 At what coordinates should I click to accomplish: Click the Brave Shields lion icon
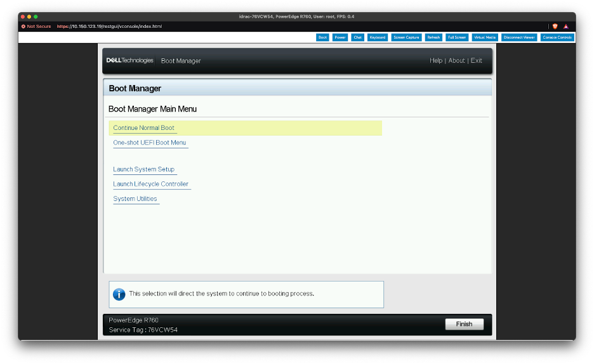(555, 27)
